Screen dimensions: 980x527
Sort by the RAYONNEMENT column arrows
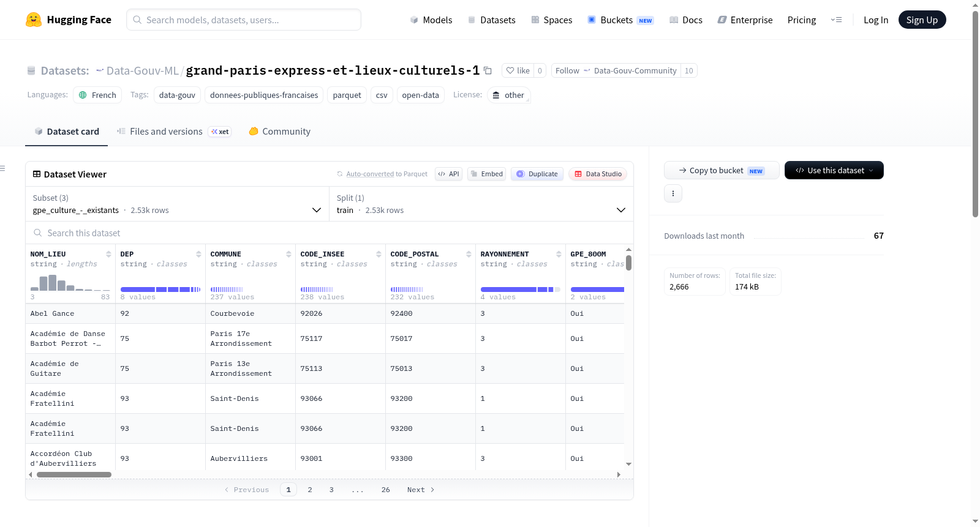[559, 254]
